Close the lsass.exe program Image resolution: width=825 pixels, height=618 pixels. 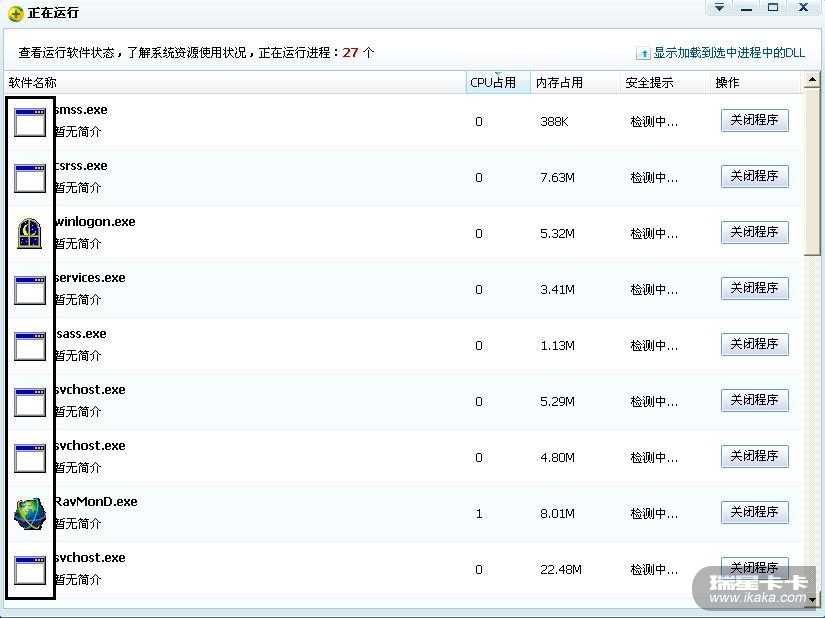(754, 345)
